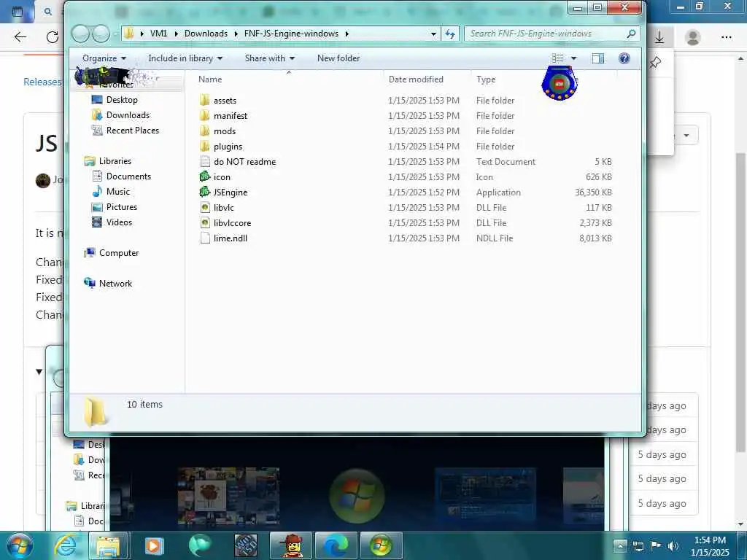
Task: Select the mods folder icon
Action: pyautogui.click(x=205, y=131)
